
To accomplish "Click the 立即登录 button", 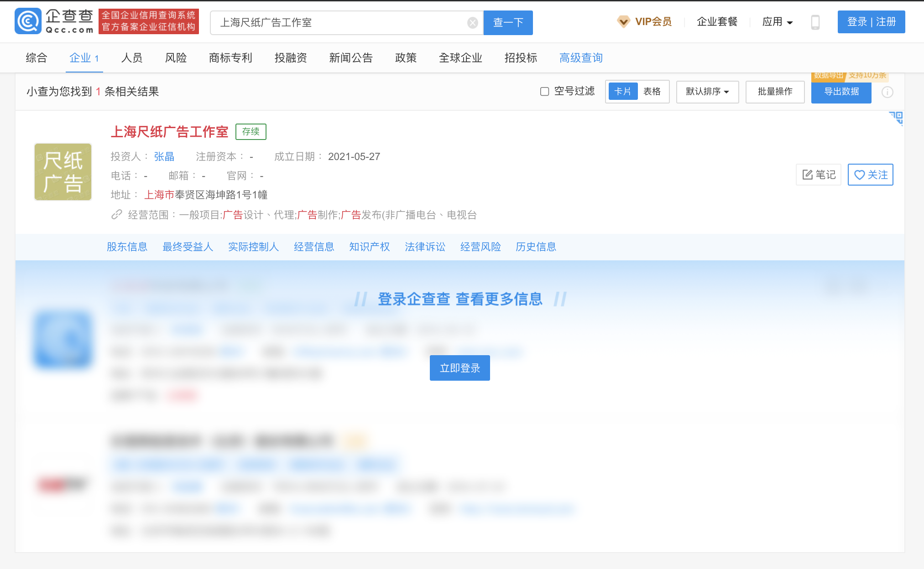I will 459,368.
